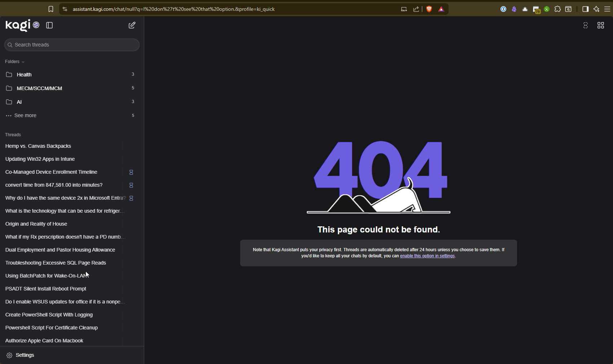Open the AI folder
This screenshot has height=364, width=613.
click(72, 102)
